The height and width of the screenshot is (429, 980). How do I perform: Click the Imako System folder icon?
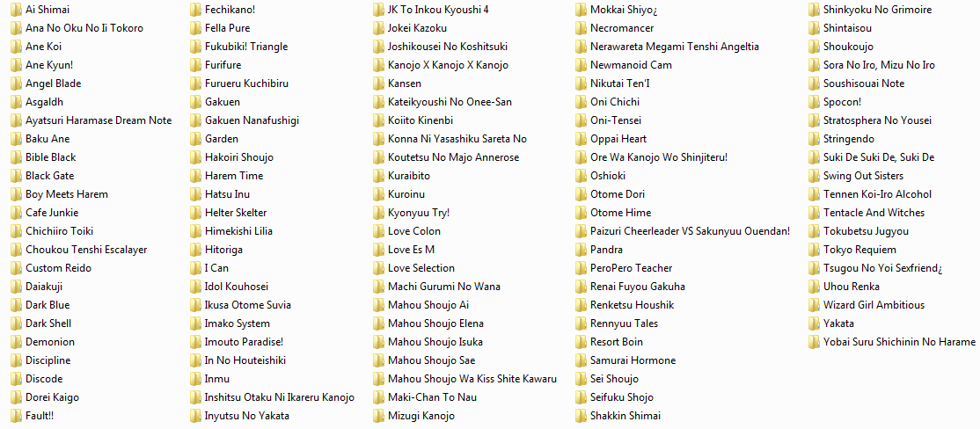195,324
